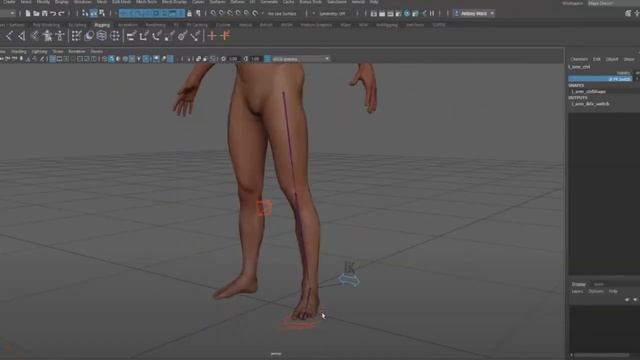Click the Redo arrow icon
This screenshot has height=360, width=640.
(62, 13)
